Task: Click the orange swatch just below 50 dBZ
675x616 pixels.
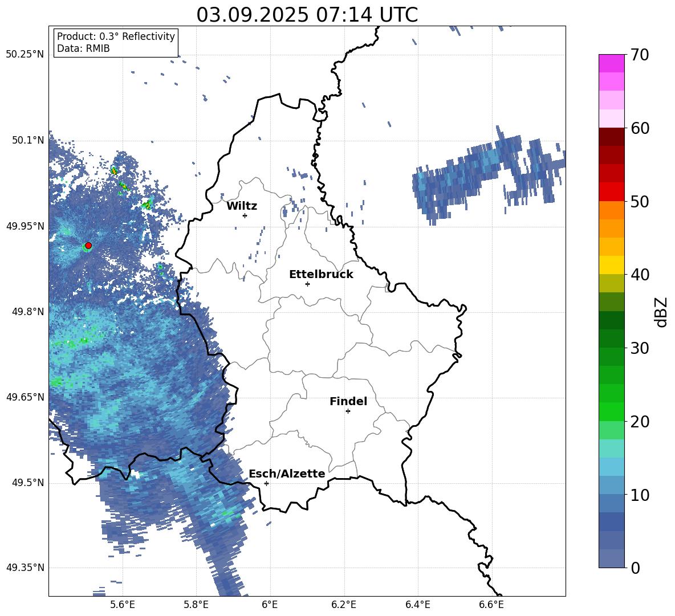Action: [x=611, y=210]
